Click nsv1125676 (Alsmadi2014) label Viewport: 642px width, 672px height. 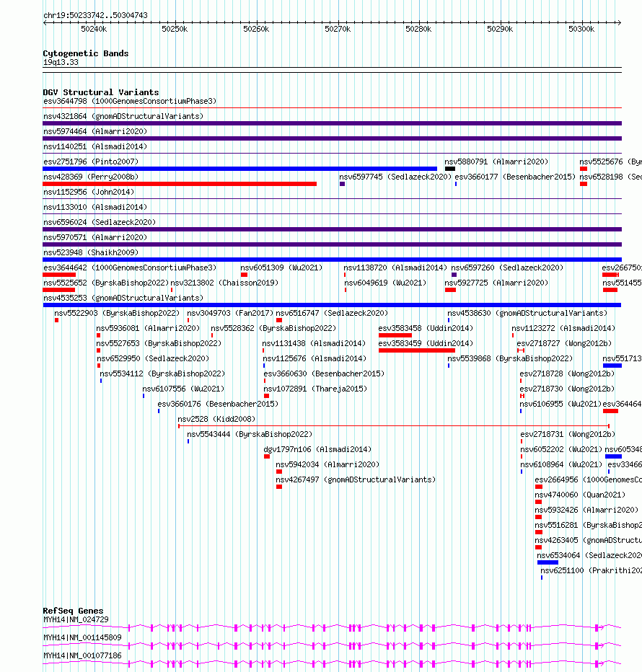point(315,358)
